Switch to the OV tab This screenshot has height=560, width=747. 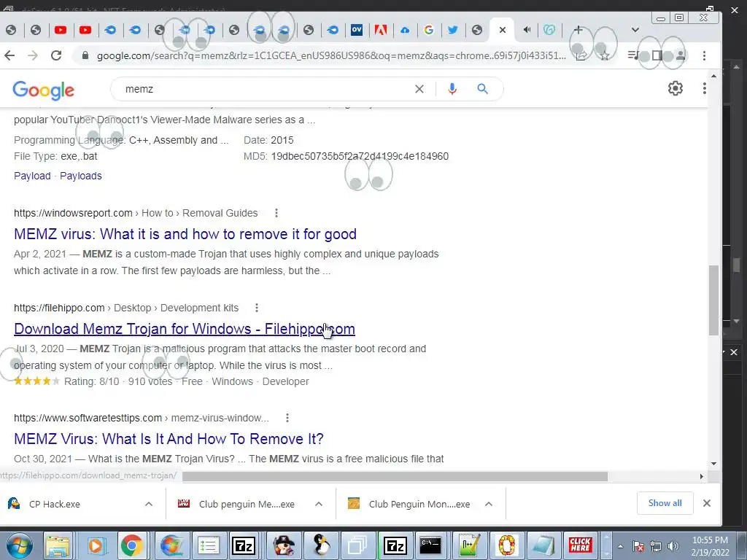click(356, 30)
